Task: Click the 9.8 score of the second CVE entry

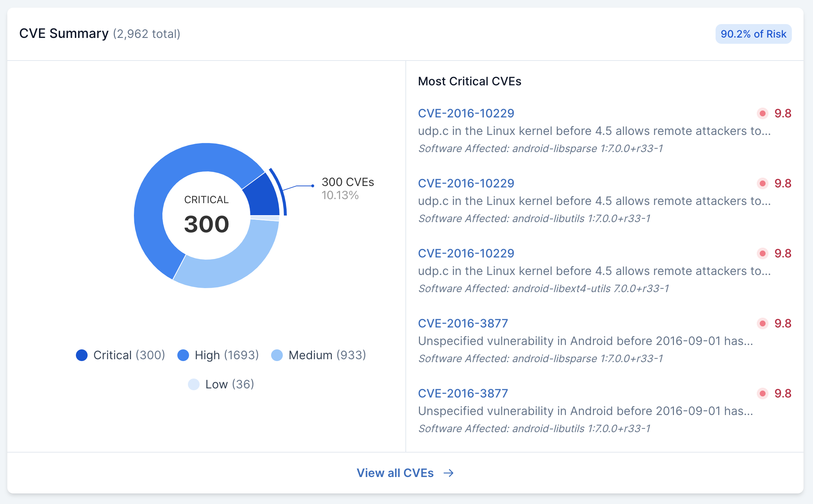Action: pyautogui.click(x=783, y=183)
